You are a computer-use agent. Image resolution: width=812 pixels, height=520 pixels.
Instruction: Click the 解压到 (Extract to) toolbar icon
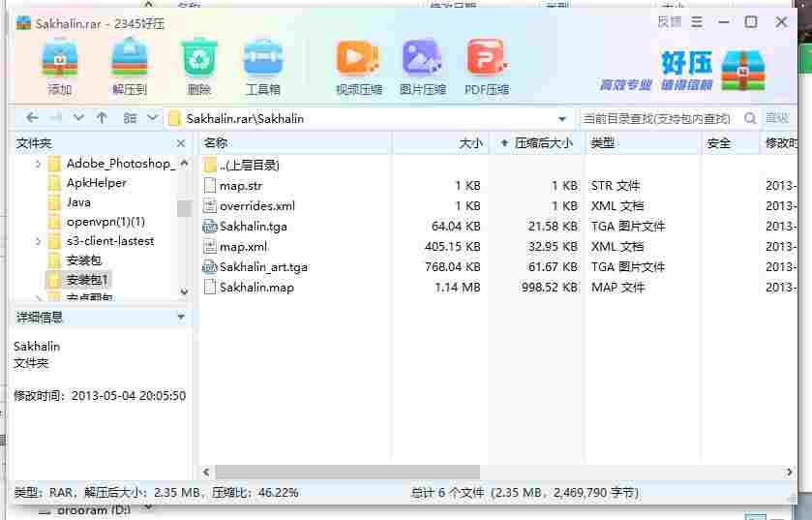point(130,68)
